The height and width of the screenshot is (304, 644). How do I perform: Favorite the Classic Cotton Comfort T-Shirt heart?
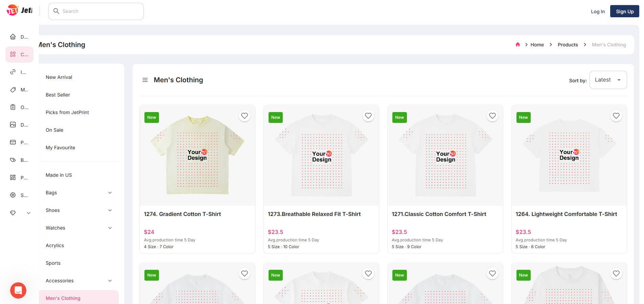[492, 116]
